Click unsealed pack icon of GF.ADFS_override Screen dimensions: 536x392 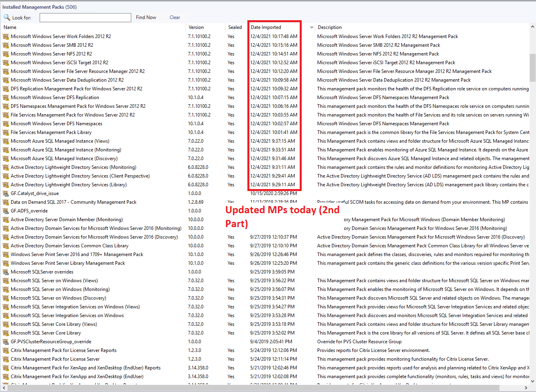(6, 211)
